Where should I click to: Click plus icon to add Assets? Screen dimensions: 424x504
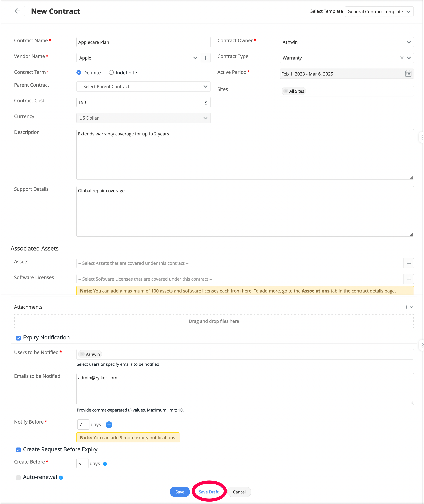tap(409, 263)
